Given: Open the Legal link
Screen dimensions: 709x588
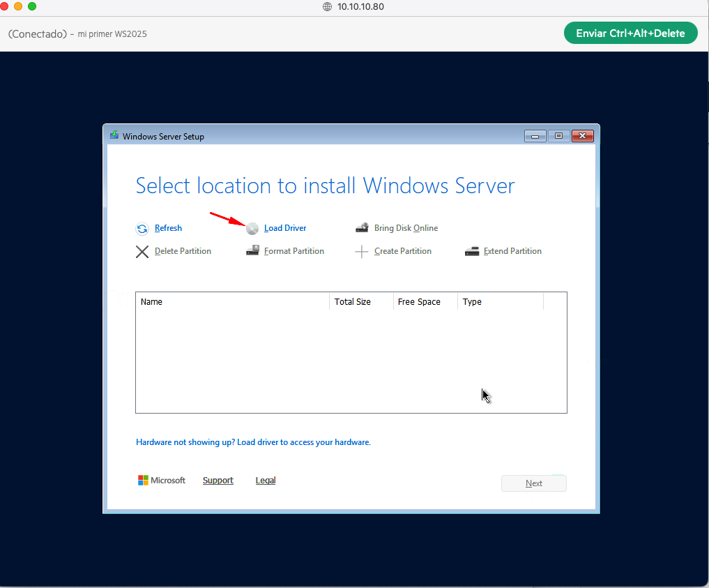Looking at the screenshot, I should [x=265, y=480].
